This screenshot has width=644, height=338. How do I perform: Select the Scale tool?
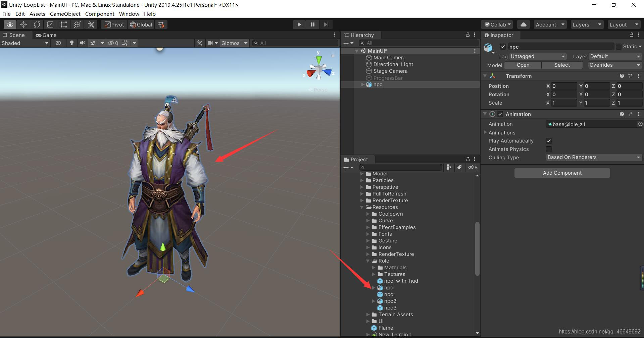pos(50,24)
